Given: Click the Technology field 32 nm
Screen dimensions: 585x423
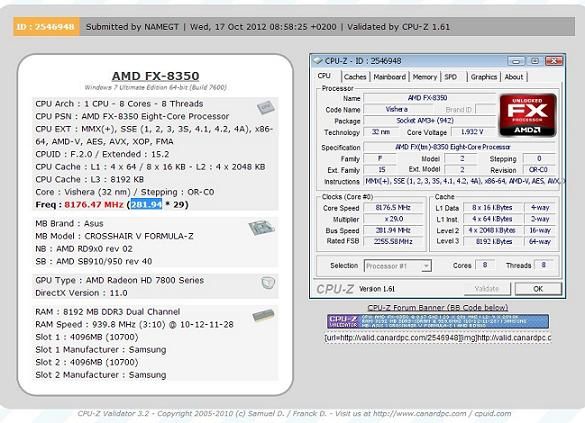Looking at the screenshot, I should tap(381, 132).
